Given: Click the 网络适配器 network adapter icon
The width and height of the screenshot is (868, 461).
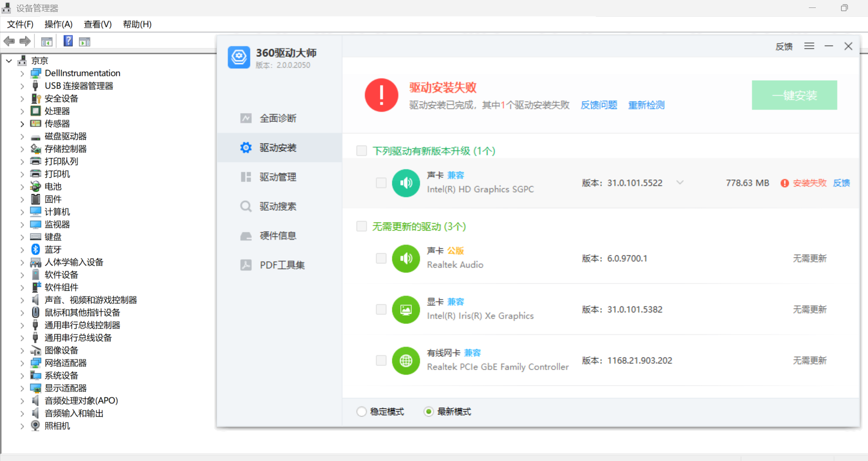Looking at the screenshot, I should coord(35,363).
